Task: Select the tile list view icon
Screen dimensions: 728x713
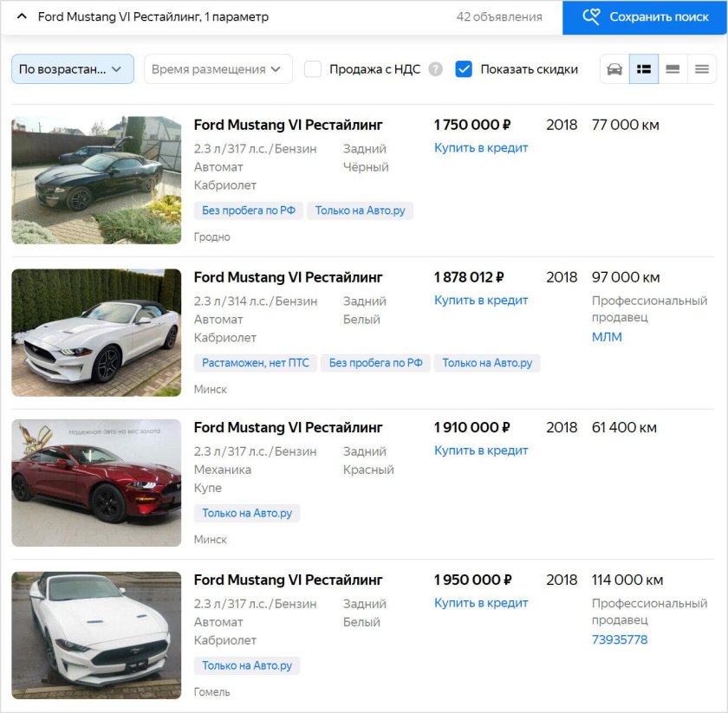Action: [x=645, y=68]
